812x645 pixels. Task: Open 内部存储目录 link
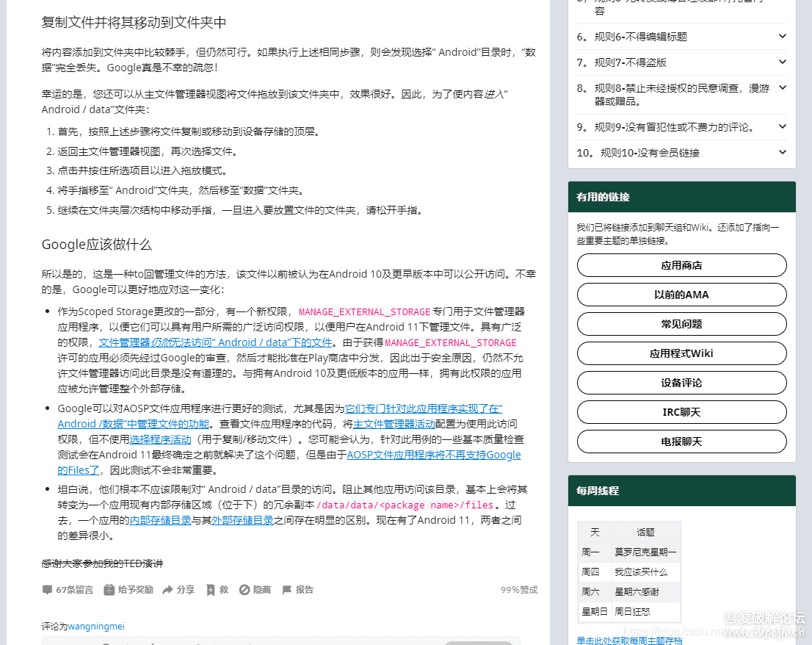click(x=161, y=520)
